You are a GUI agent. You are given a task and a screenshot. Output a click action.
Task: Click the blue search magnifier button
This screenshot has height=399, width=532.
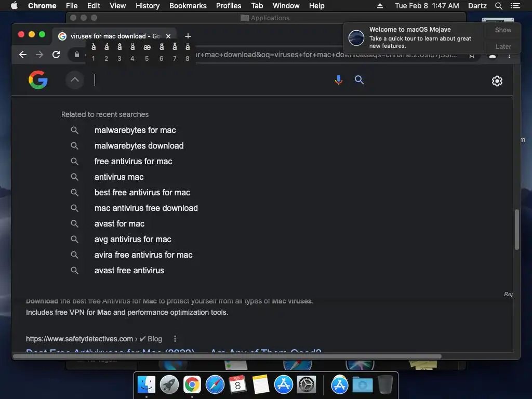point(359,79)
